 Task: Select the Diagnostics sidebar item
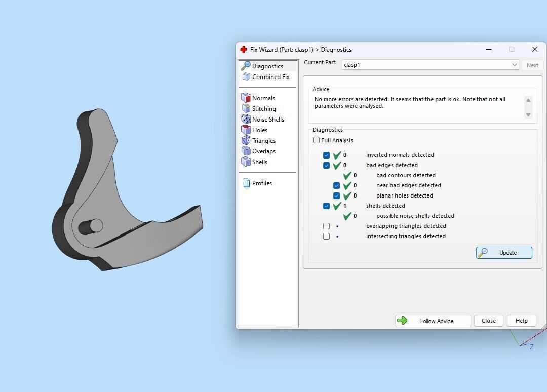click(267, 66)
